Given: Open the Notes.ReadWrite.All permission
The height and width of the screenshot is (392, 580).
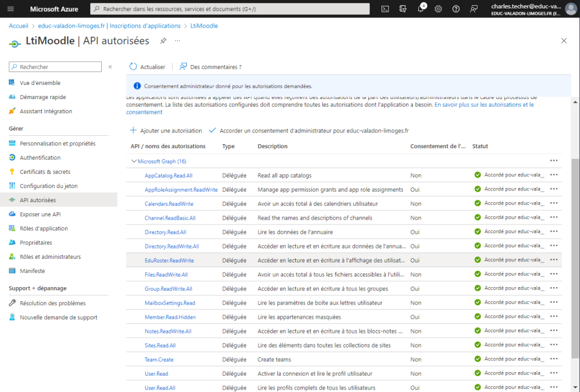Looking at the screenshot, I should (168, 331).
